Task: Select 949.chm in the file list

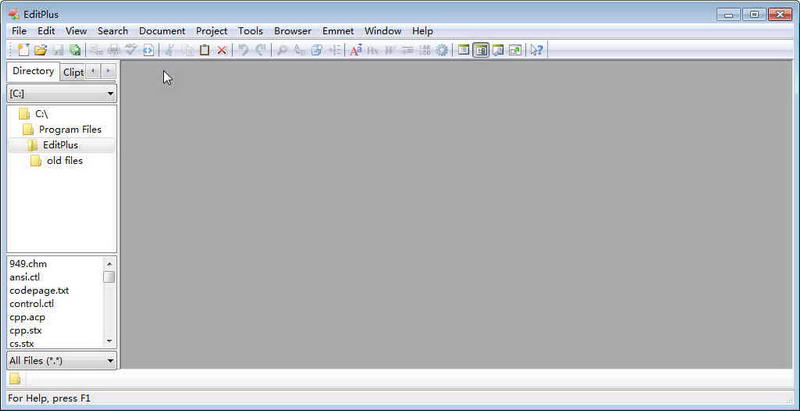Action: [28, 264]
